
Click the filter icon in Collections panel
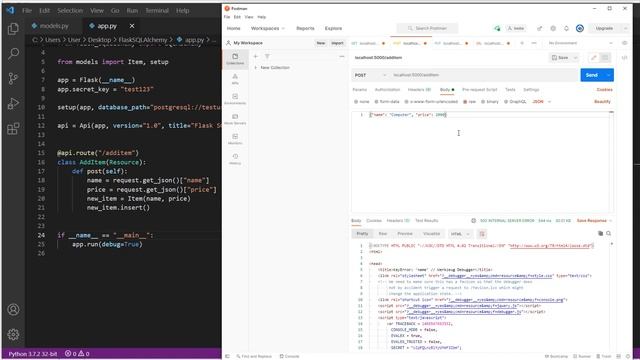coord(267,56)
